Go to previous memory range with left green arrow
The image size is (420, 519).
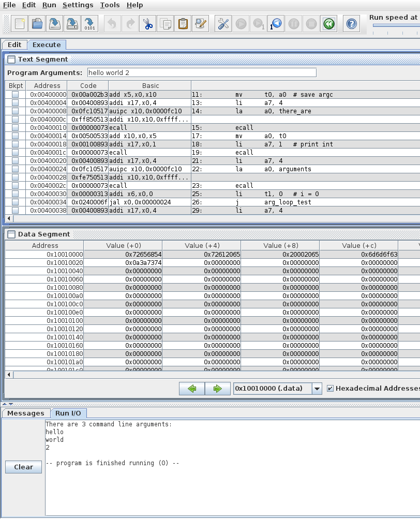pyautogui.click(x=192, y=389)
